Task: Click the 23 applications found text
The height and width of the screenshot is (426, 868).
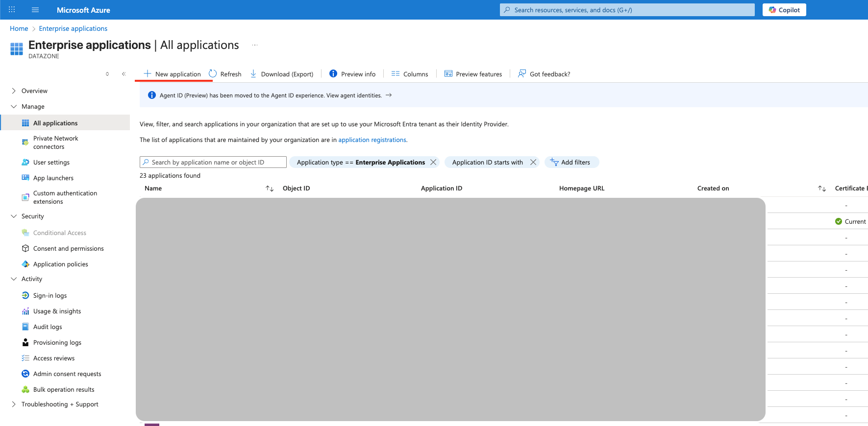Action: click(170, 175)
